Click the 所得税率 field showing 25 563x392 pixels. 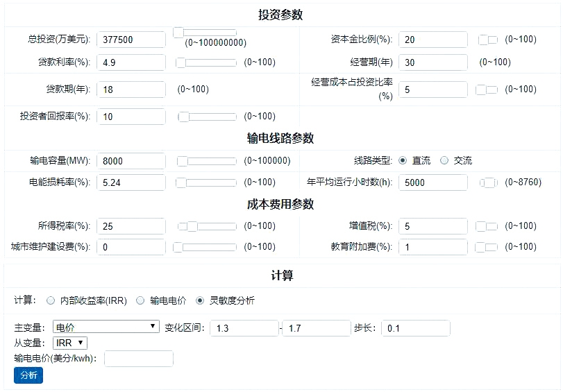[x=131, y=226]
